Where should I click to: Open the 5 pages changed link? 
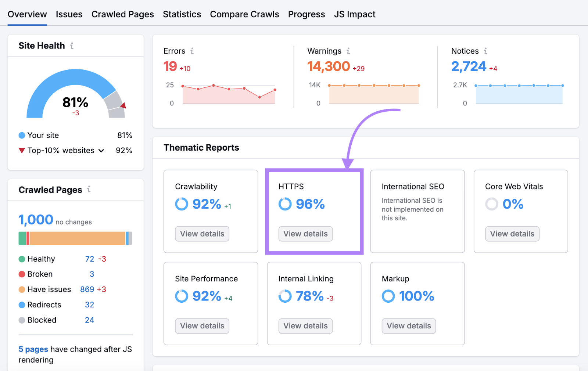33,349
